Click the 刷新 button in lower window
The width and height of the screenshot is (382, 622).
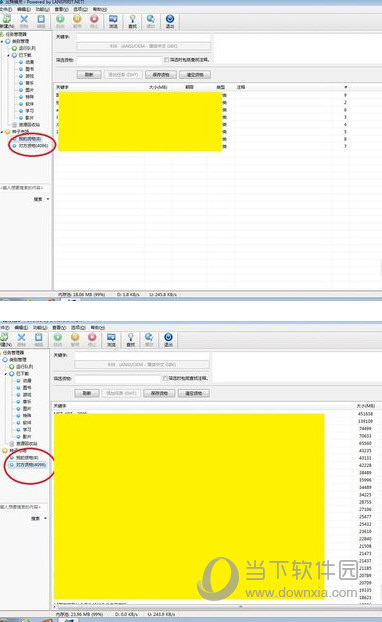tap(87, 393)
